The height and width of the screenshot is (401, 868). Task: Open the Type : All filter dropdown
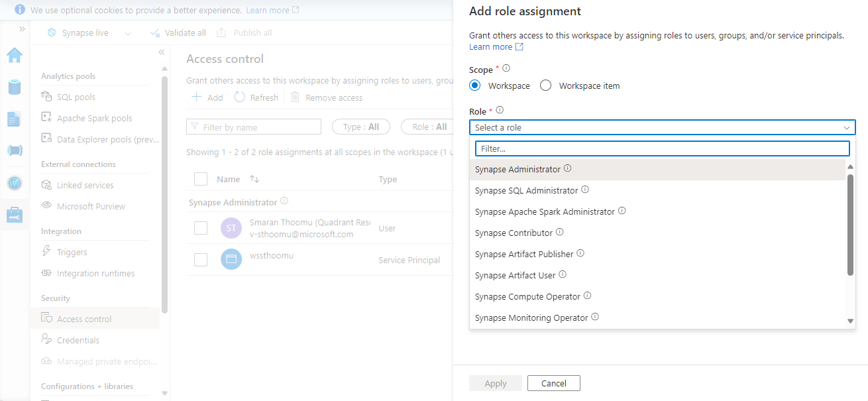[x=360, y=126]
